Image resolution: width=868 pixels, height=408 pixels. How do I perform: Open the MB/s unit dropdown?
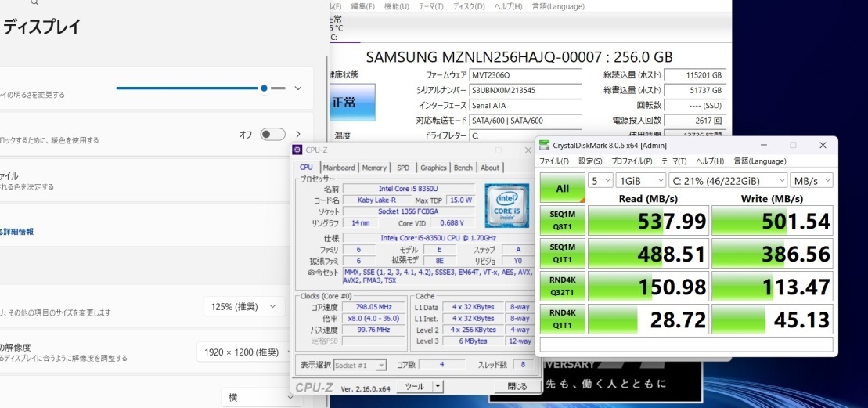coord(812,180)
